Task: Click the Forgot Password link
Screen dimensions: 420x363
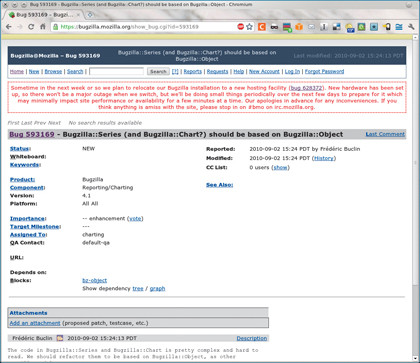Action: tap(324, 71)
